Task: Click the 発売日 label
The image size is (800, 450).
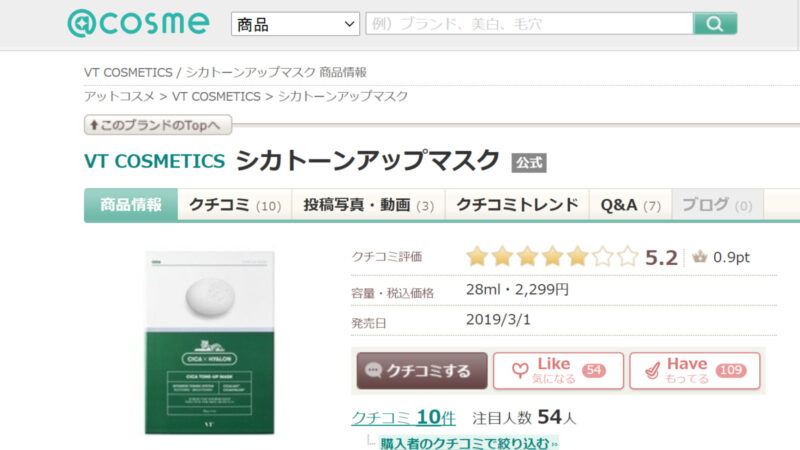Action: tap(369, 323)
